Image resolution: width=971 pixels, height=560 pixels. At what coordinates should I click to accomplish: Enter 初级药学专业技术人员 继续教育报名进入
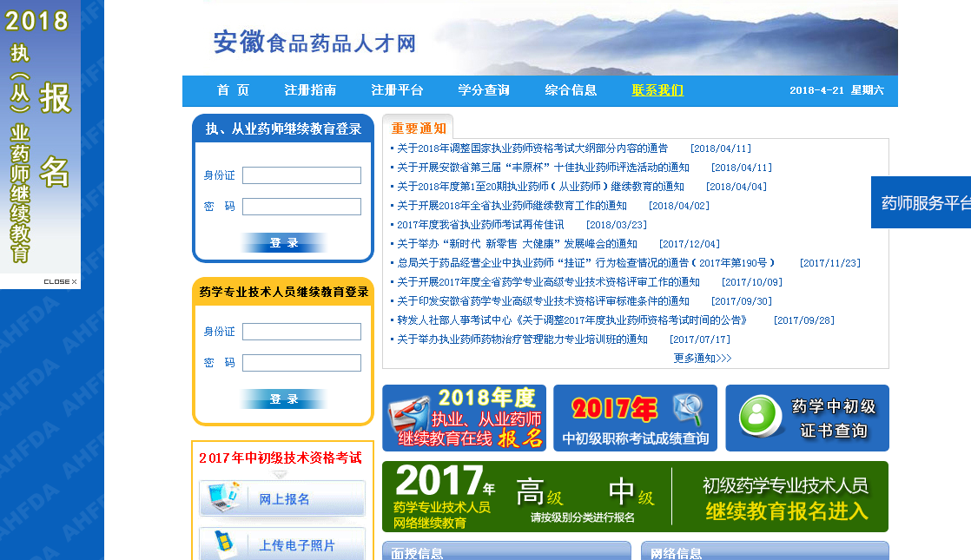pos(785,498)
